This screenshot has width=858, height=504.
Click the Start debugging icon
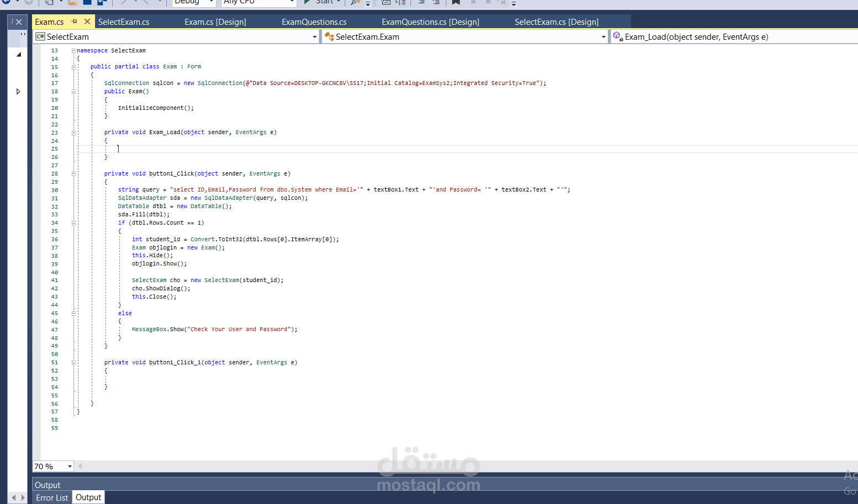(x=307, y=3)
